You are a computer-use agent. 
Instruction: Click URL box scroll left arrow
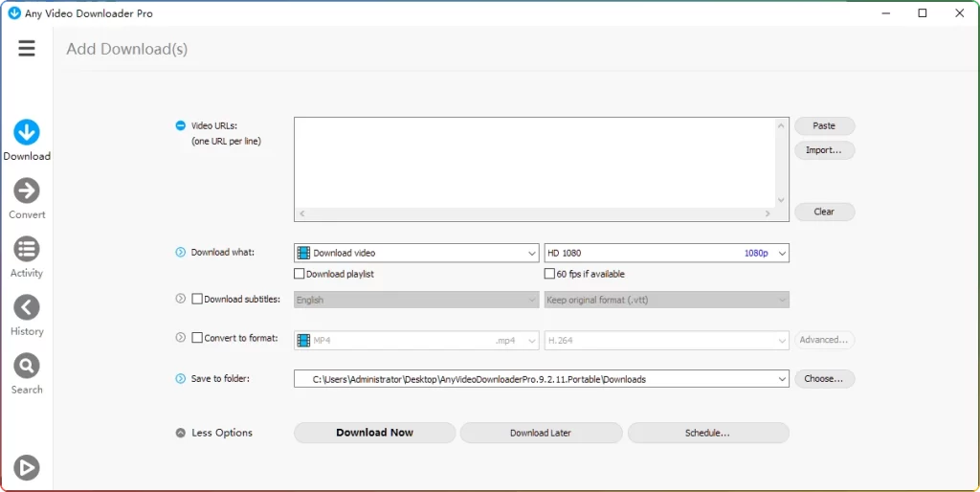(302, 213)
